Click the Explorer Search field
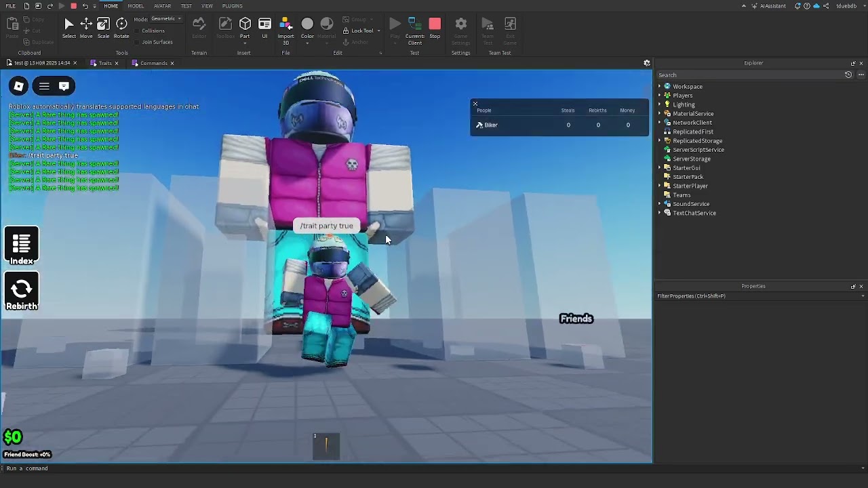The width and height of the screenshot is (868, 488). pyautogui.click(x=749, y=75)
